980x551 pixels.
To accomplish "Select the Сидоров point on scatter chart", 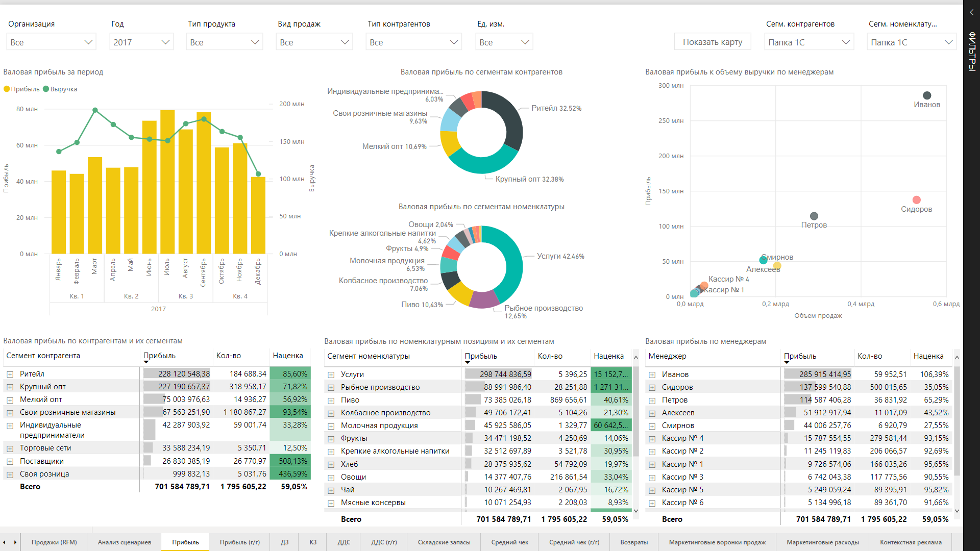I will [917, 200].
